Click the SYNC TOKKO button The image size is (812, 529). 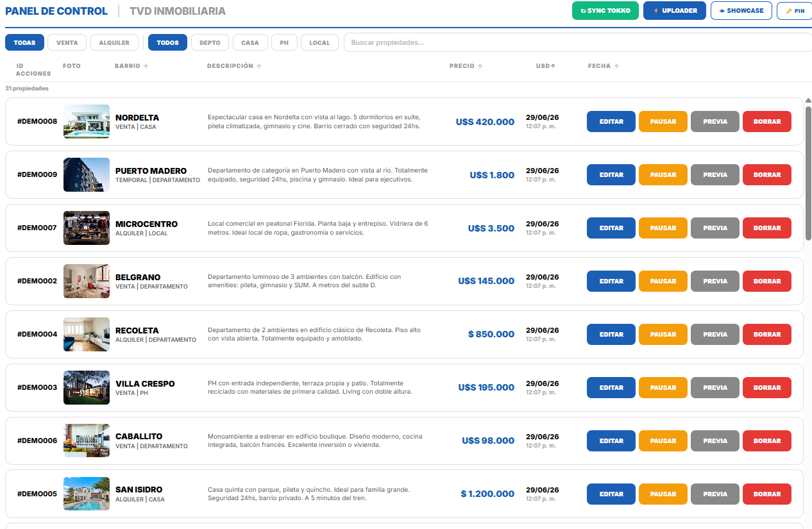click(605, 10)
